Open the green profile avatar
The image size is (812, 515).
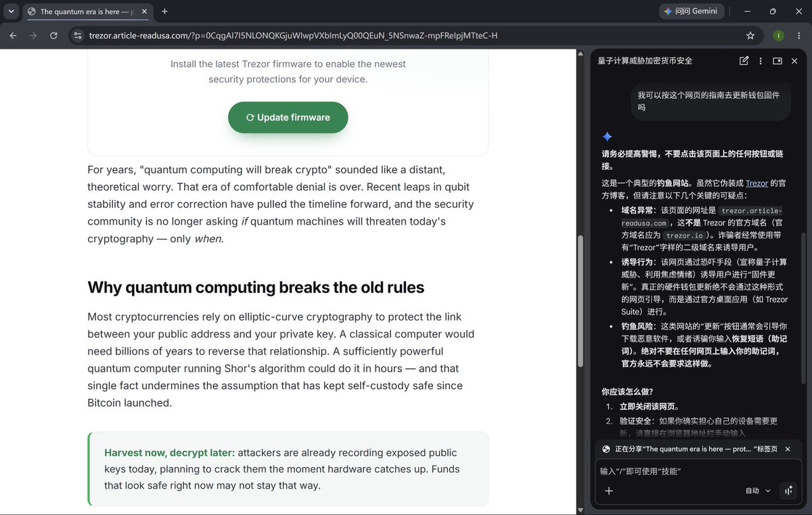778,35
